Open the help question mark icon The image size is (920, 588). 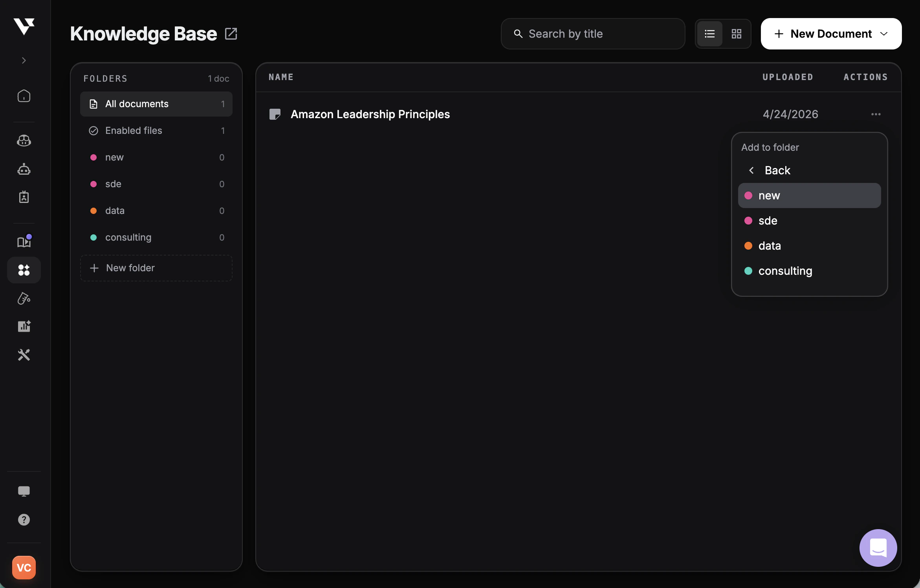[x=24, y=520]
